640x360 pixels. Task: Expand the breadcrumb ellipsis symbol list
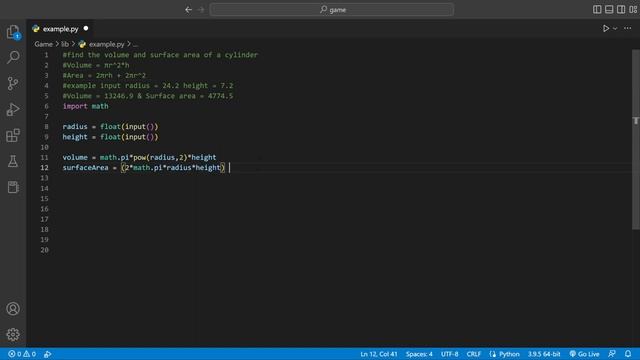(x=135, y=44)
